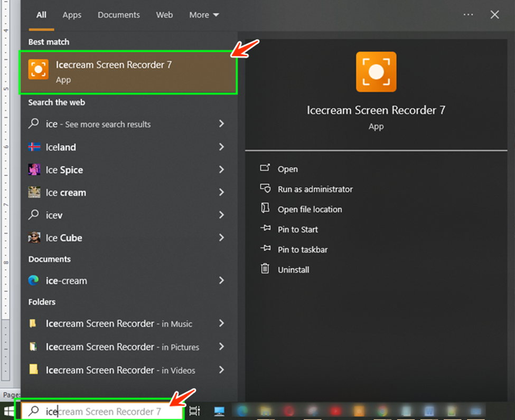Expand the Ice Spice result chevron
Viewport: 515px width, 420px height.
click(x=222, y=170)
